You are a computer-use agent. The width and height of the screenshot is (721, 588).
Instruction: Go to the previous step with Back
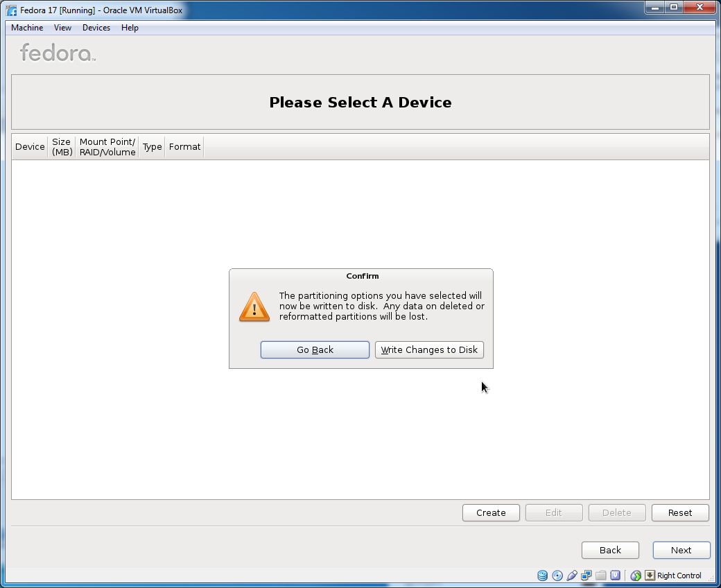(x=610, y=551)
